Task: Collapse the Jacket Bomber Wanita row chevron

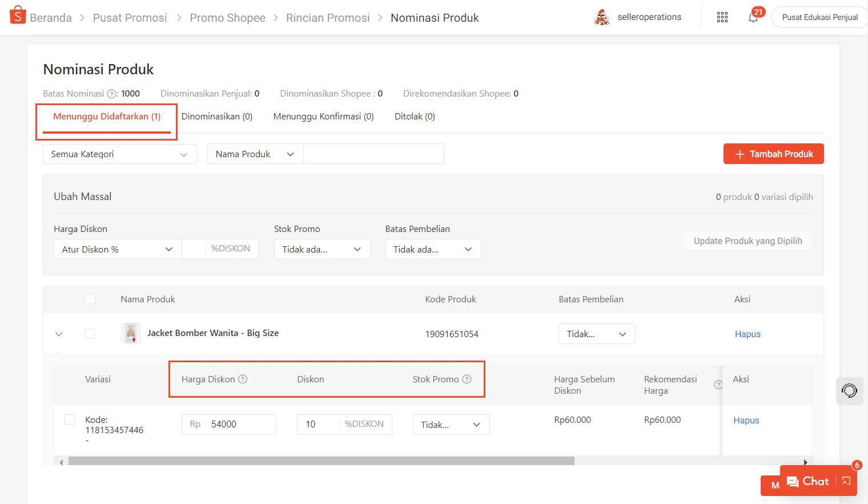Action: pyautogui.click(x=59, y=334)
